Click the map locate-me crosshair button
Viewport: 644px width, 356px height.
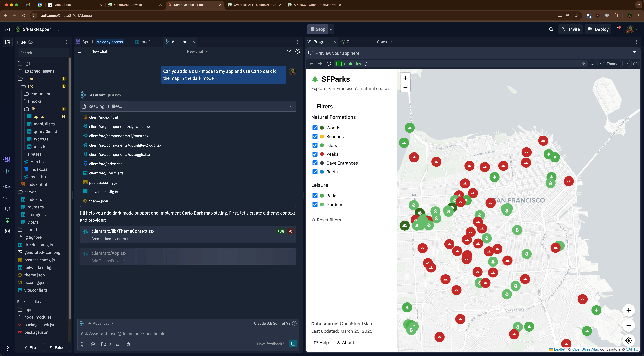pos(629,341)
